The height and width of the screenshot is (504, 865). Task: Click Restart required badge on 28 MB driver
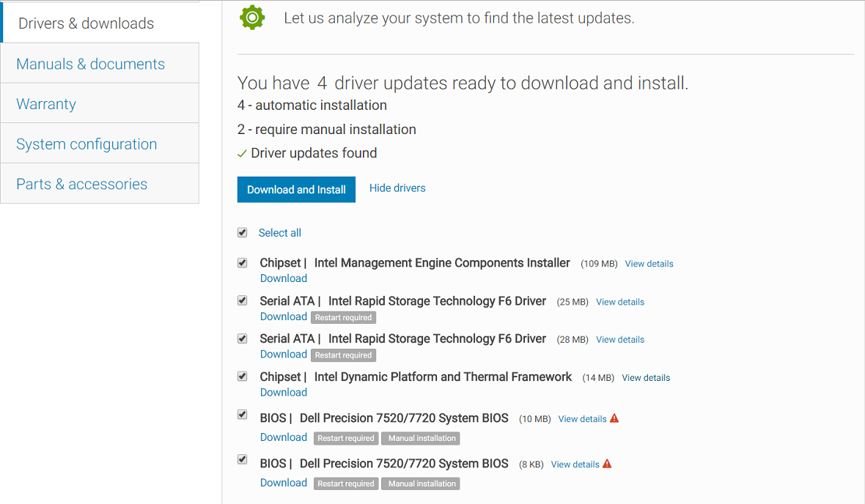343,355
